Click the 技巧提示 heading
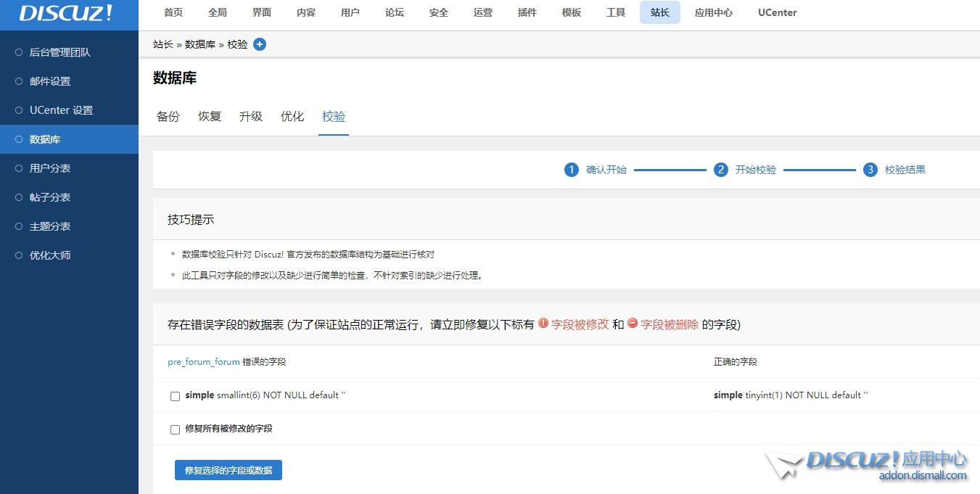 coord(191,219)
